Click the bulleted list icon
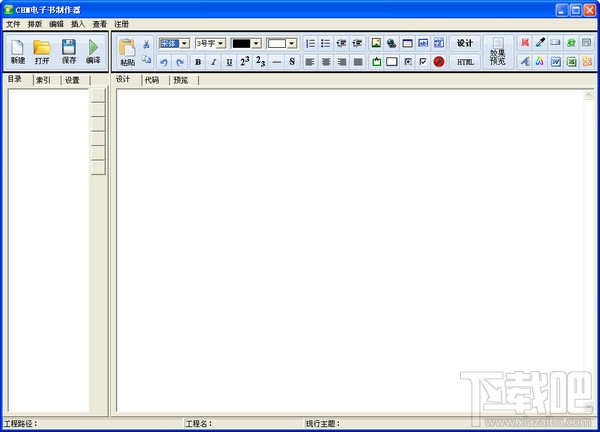The image size is (600, 432). click(326, 44)
